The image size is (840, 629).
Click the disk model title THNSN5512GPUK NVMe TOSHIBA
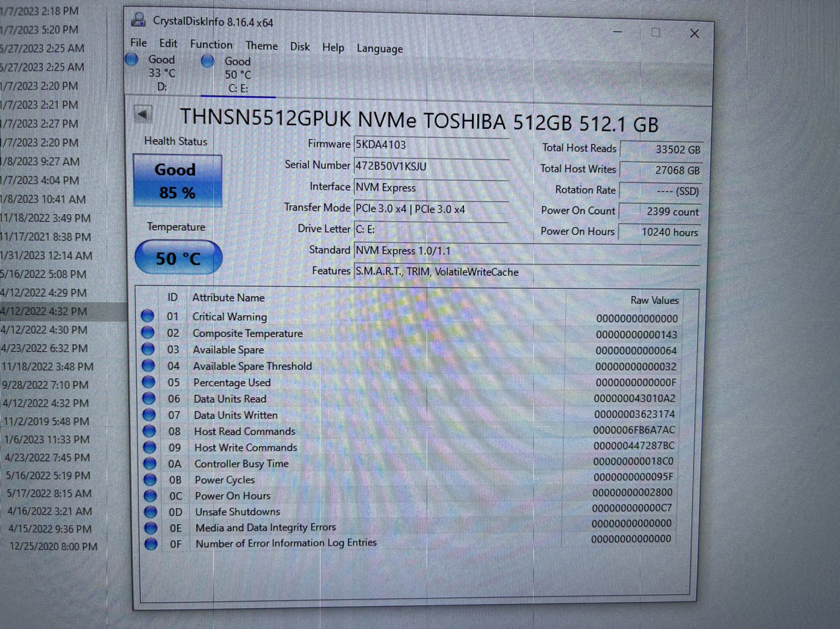343,119
